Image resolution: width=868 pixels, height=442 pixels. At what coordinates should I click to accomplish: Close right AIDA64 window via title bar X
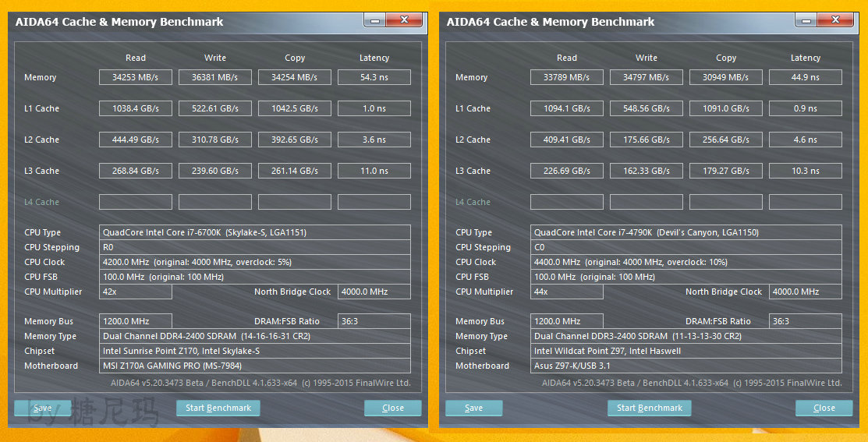point(835,21)
